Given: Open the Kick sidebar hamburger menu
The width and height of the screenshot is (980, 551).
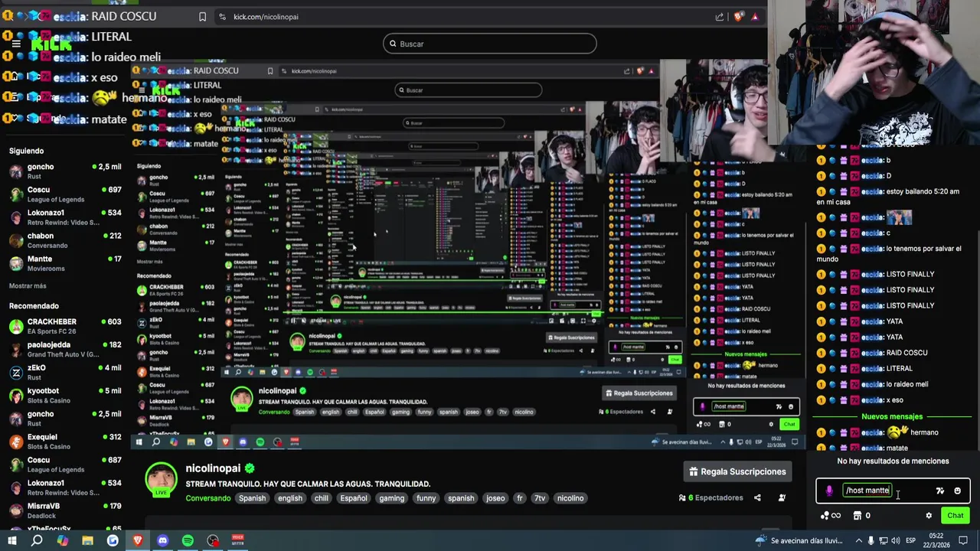Looking at the screenshot, I should click(x=16, y=44).
